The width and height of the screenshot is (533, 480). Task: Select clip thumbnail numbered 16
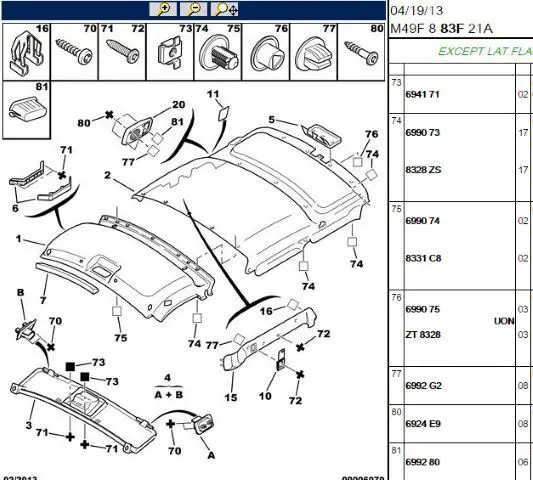(x=26, y=52)
